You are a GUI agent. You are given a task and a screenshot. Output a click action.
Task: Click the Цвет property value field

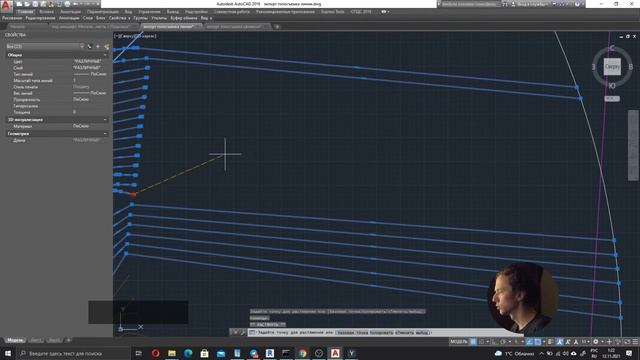tap(90, 61)
